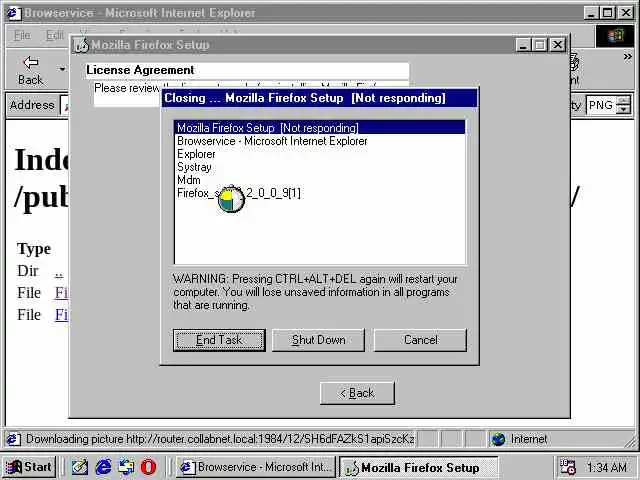
Task: Open the Edit menu in Internet Explorer
Action: click(x=54, y=36)
